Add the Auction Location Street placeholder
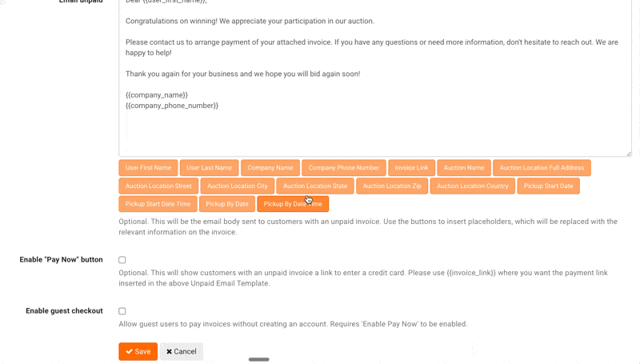The width and height of the screenshot is (640, 364). pos(158,186)
